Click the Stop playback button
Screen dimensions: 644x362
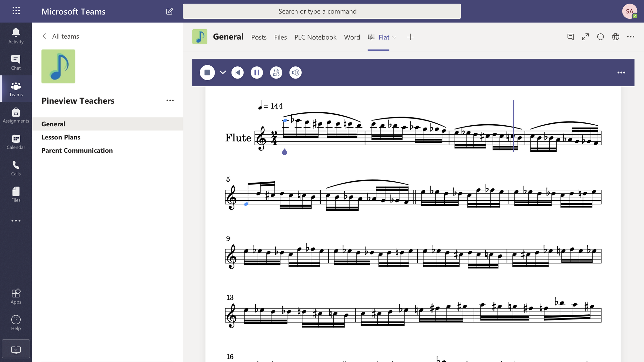coord(207,72)
